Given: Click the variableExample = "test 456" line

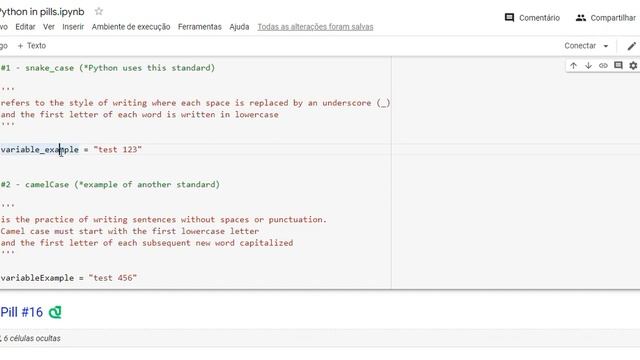Looking at the screenshot, I should 69,278.
